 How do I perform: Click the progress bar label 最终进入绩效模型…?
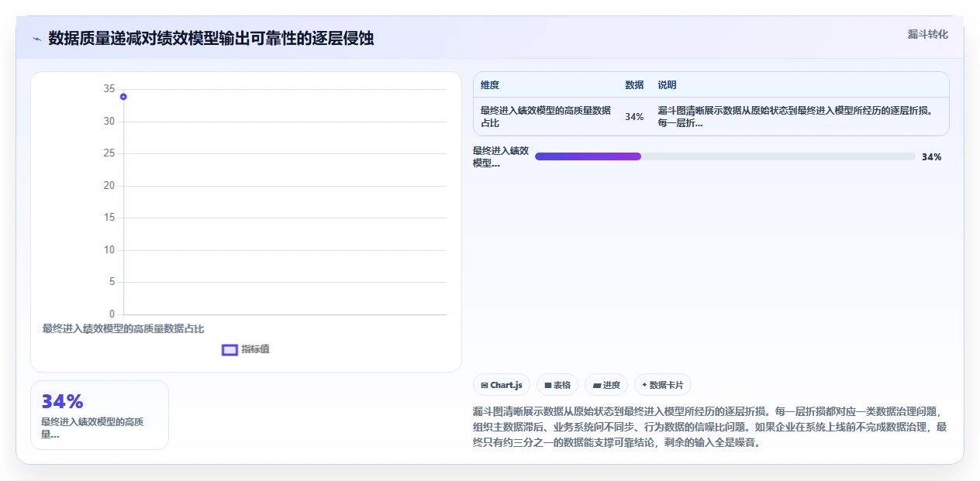click(501, 156)
